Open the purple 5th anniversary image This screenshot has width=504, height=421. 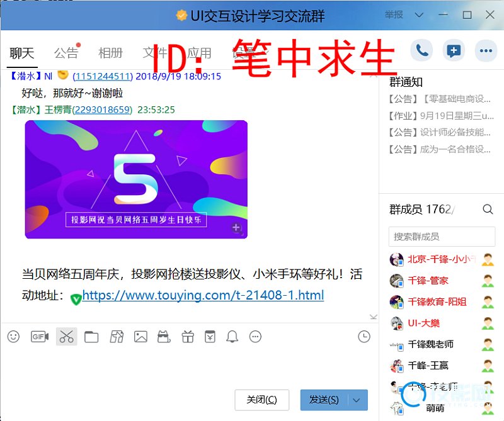136,179
